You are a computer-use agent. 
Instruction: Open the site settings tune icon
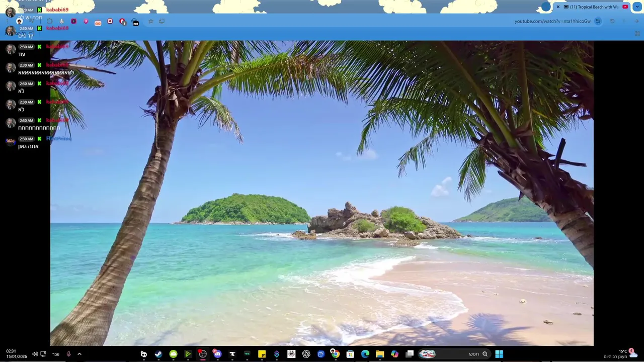[598, 21]
